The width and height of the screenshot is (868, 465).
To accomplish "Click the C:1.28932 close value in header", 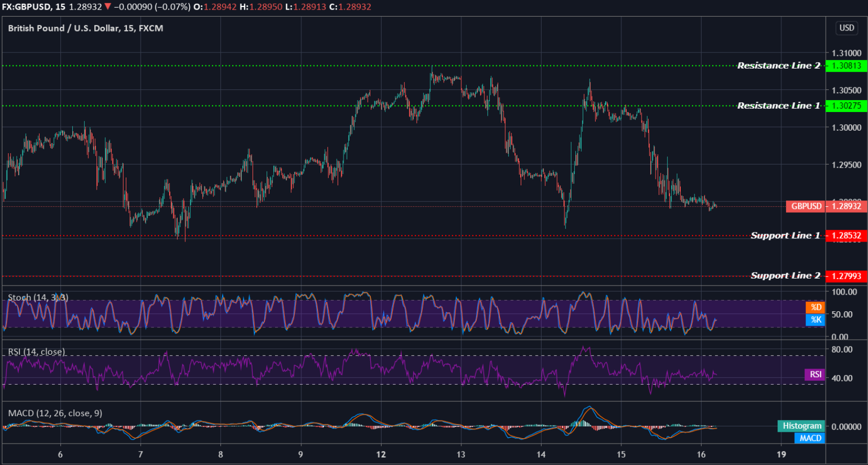I will click(x=350, y=7).
